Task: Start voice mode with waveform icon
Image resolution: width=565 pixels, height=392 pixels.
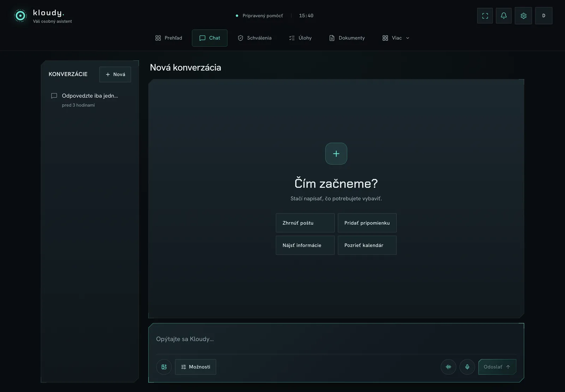Action: 448,367
